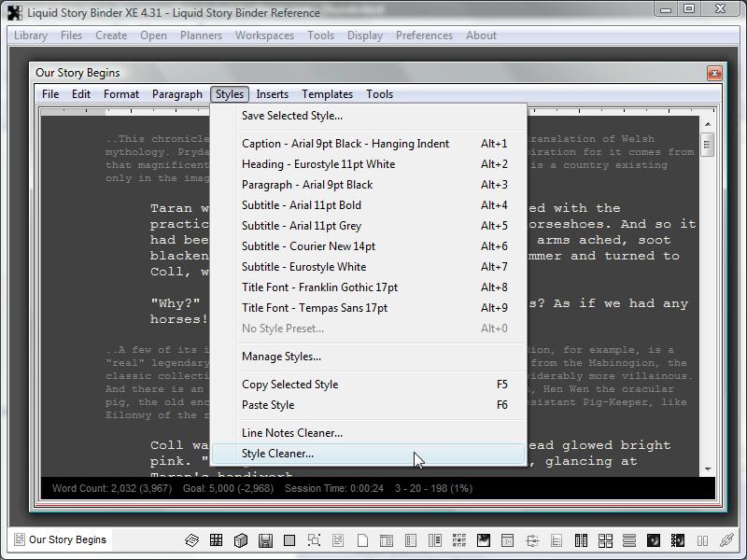Click the plain gray square icon in bottom toolbar
The width and height of the screenshot is (747, 560).
pos(289,540)
